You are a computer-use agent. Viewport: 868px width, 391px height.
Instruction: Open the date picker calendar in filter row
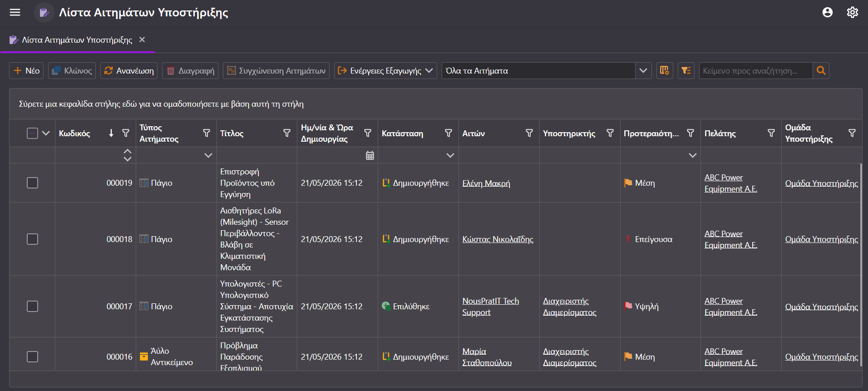point(370,155)
